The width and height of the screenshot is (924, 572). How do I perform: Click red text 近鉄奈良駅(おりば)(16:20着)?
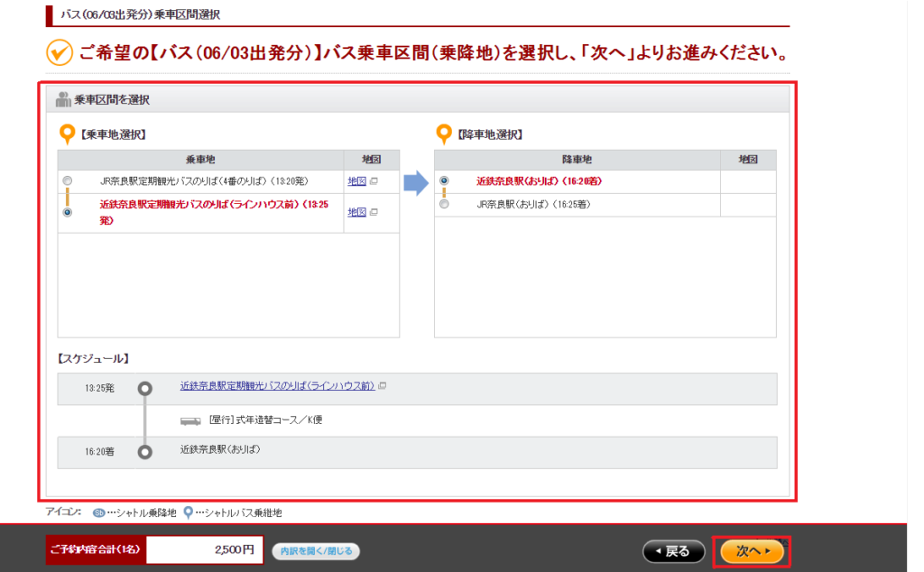pyautogui.click(x=540, y=180)
